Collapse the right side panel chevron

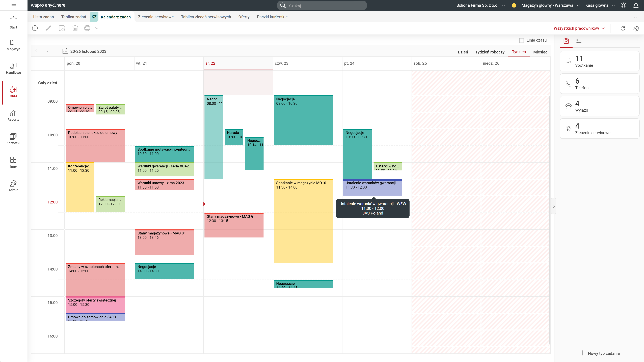point(553,206)
